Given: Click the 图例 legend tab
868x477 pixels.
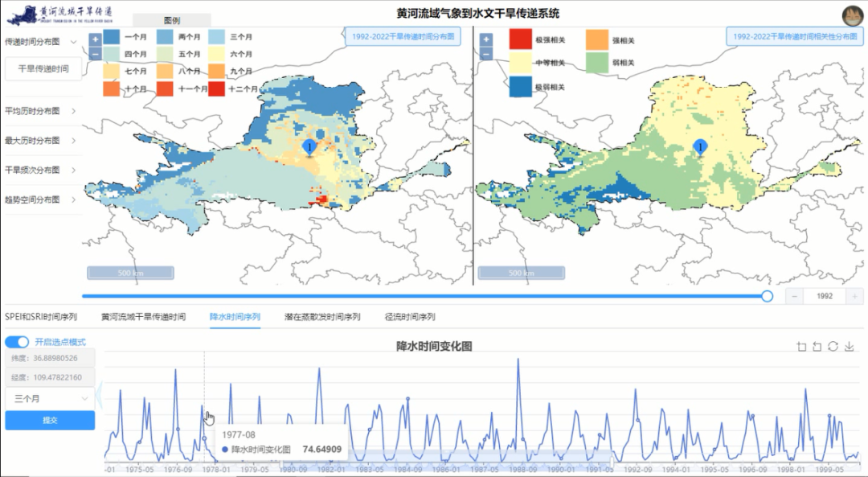Looking at the screenshot, I should click(172, 20).
